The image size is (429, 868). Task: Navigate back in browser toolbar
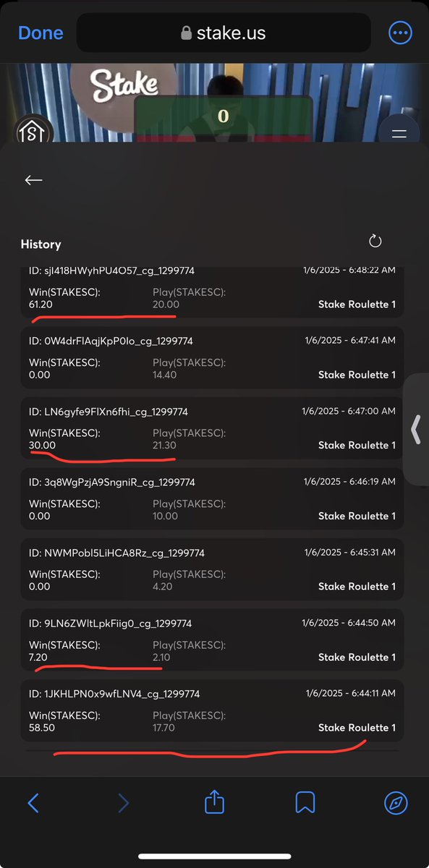pyautogui.click(x=33, y=802)
